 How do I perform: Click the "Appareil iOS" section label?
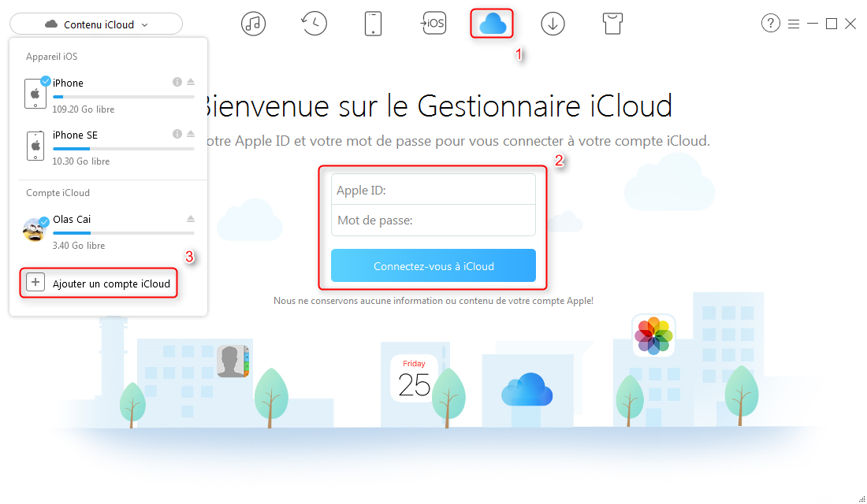click(x=51, y=57)
